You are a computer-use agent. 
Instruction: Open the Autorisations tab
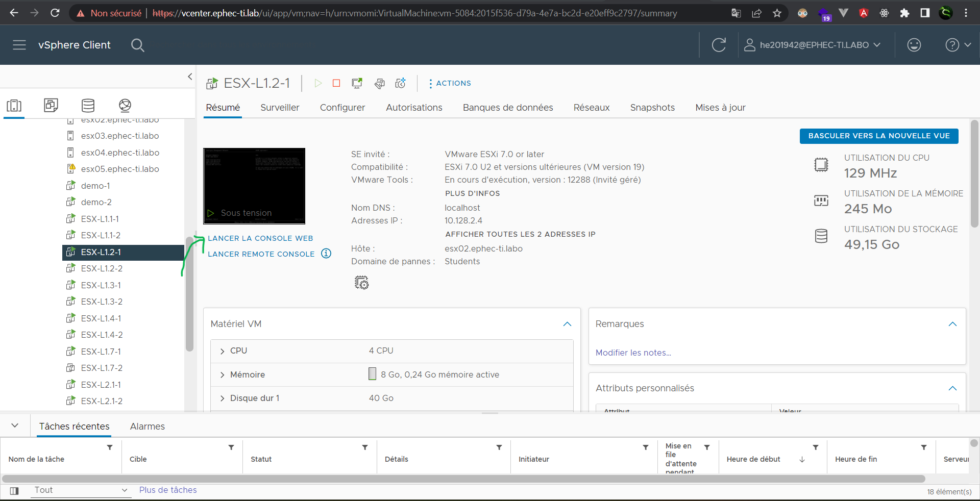point(414,108)
